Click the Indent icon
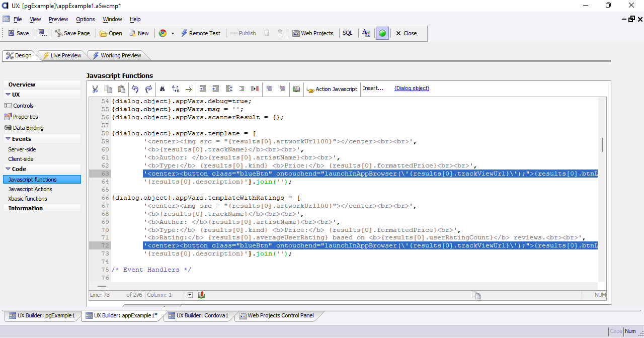Viewport: 644px width, 338px height. pos(203,89)
